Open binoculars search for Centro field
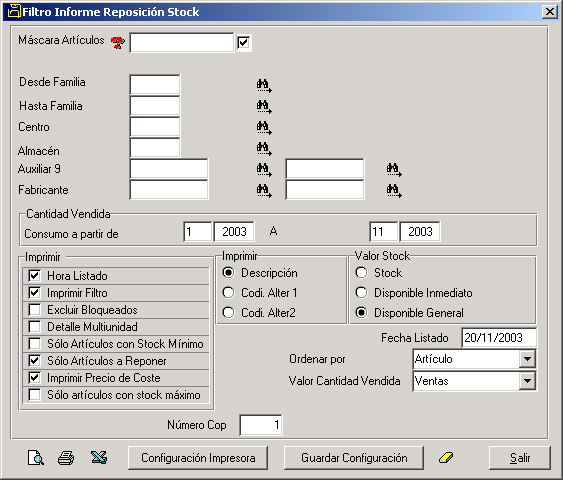 (x=264, y=127)
